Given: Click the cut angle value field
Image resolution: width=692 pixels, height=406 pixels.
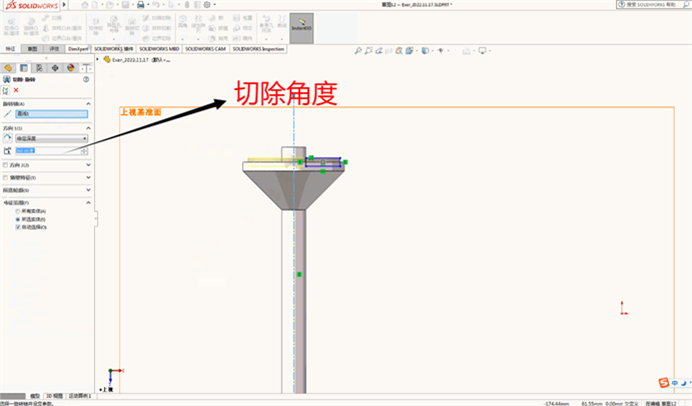Looking at the screenshot, I should point(48,151).
